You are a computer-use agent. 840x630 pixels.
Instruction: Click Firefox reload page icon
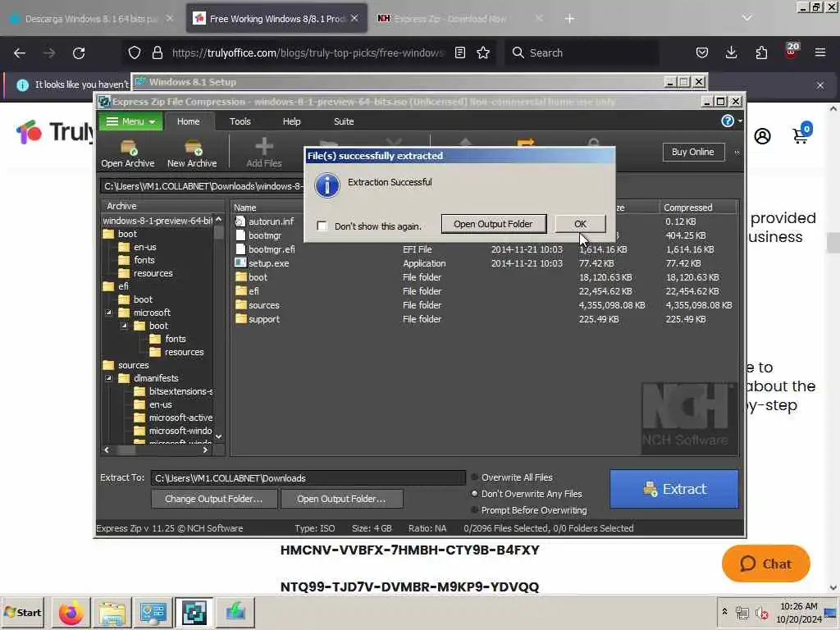point(79,52)
